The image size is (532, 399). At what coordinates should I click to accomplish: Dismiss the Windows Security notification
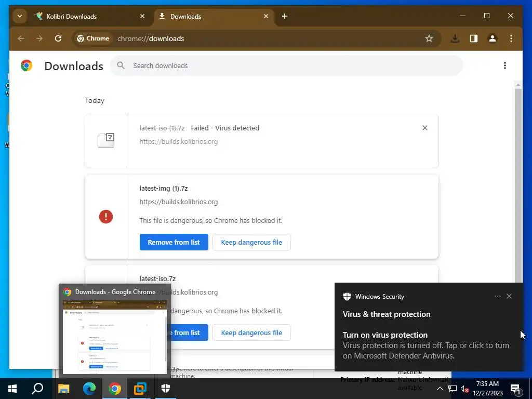509,296
